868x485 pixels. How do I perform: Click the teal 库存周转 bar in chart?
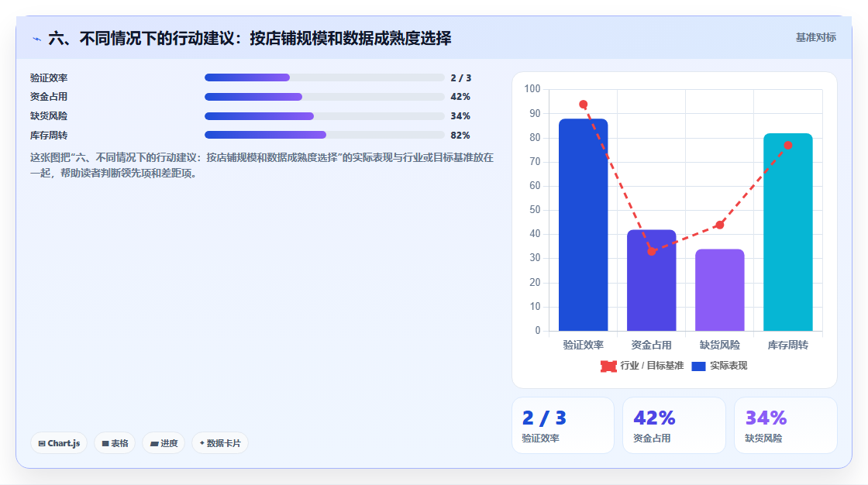pos(787,232)
